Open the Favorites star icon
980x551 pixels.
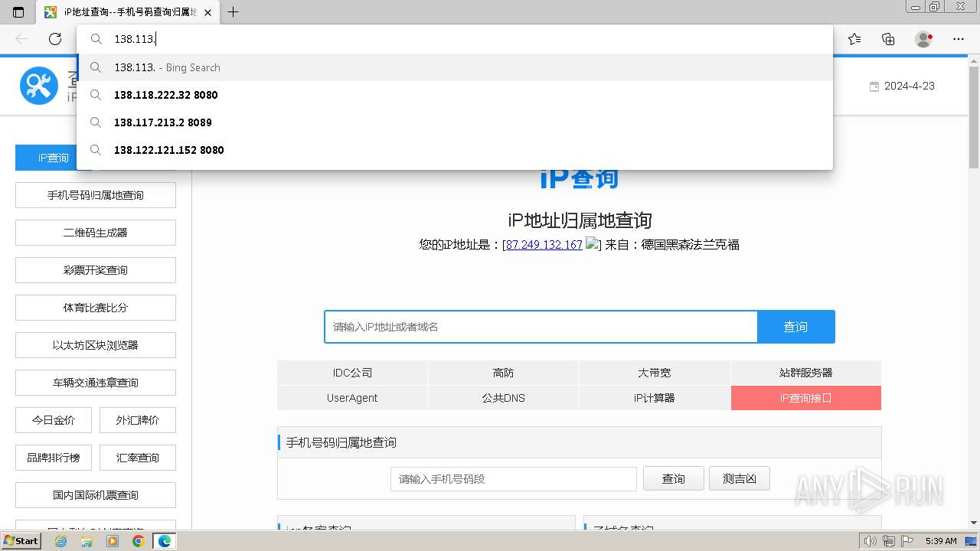[x=854, y=39]
